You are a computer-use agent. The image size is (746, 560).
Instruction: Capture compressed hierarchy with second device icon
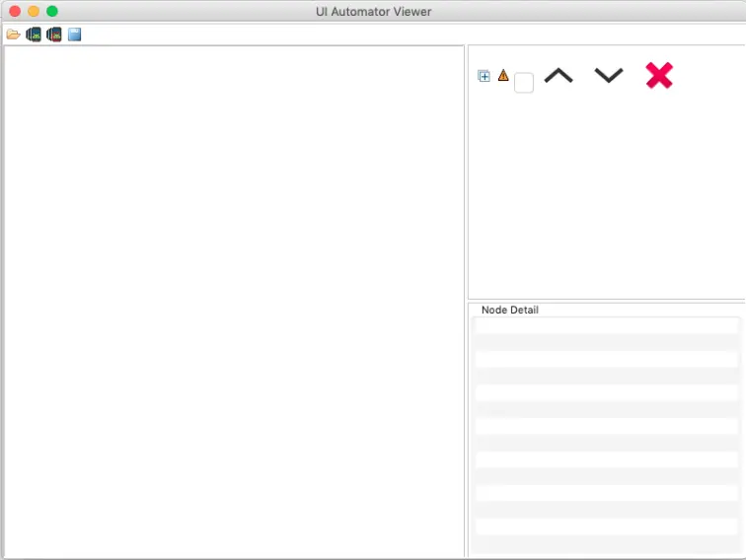pyautogui.click(x=53, y=35)
